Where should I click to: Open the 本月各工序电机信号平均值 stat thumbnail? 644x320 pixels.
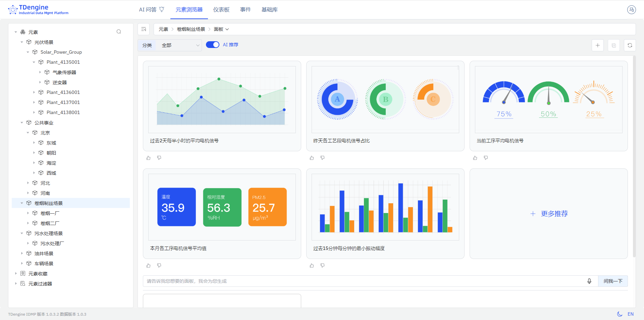222,207
